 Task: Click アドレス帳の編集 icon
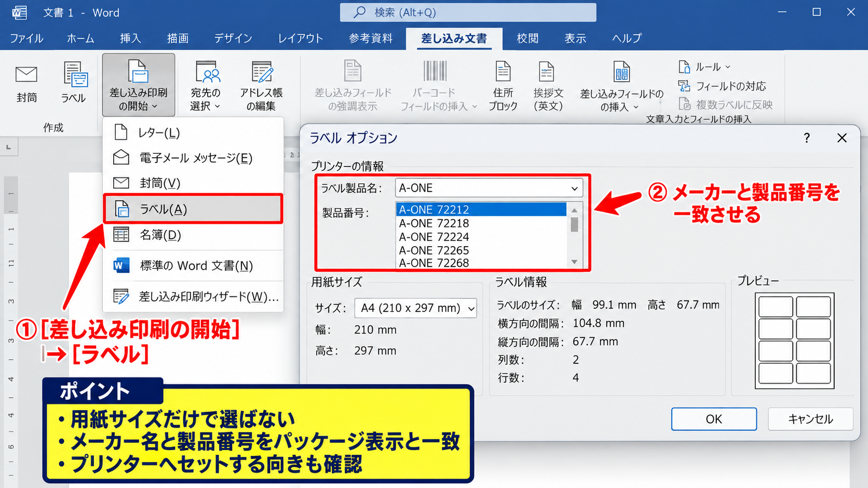point(261,86)
